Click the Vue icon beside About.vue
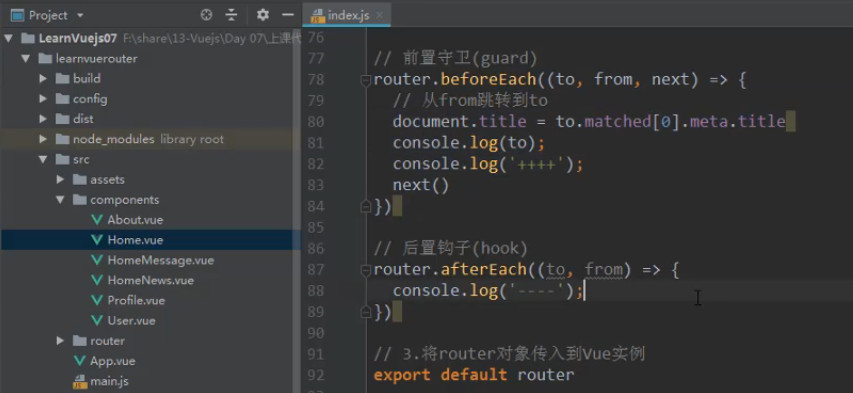 [x=97, y=220]
